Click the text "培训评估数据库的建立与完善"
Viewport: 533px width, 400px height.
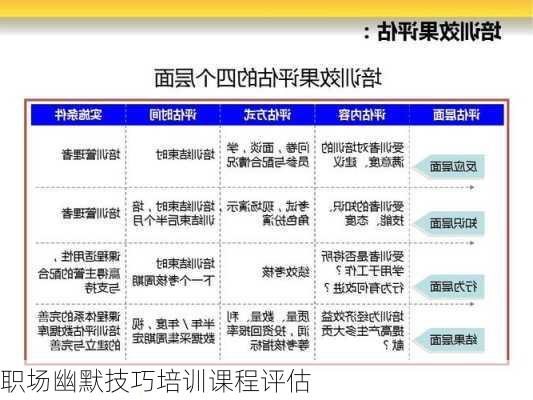pos(79,338)
